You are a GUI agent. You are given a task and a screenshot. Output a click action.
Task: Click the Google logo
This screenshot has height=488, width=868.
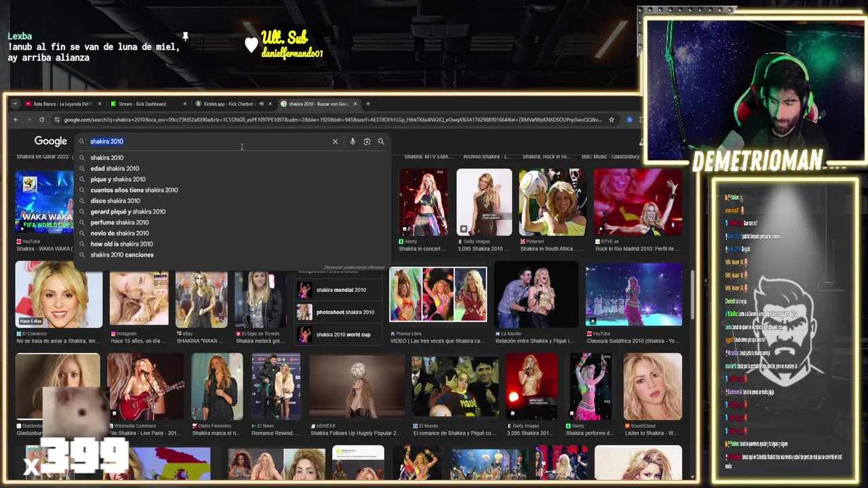tap(51, 141)
